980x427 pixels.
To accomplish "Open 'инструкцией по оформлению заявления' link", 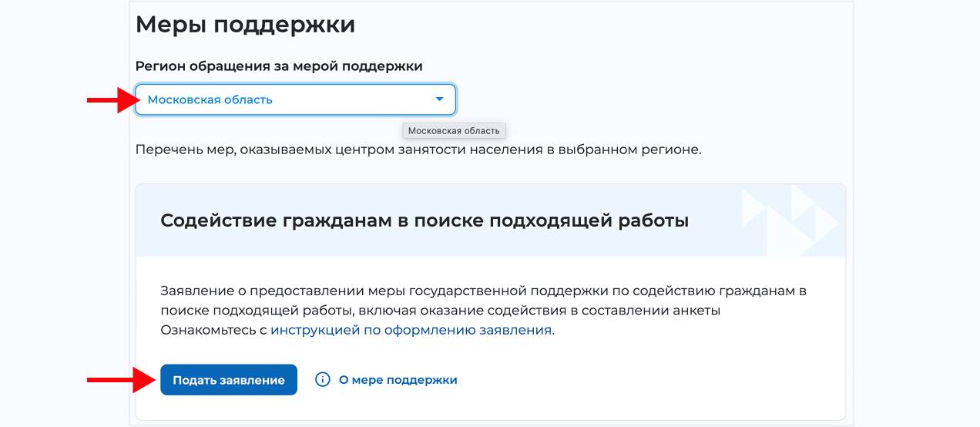I will coord(412,330).
